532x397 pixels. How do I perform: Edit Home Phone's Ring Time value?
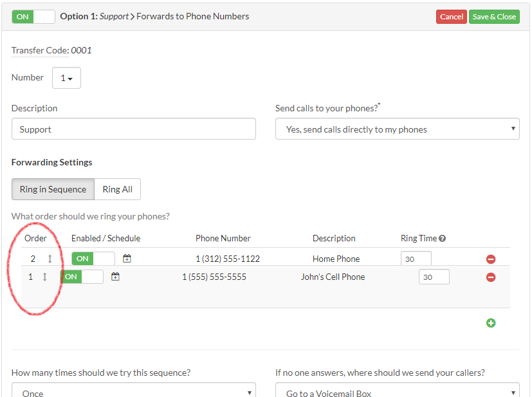(x=415, y=257)
